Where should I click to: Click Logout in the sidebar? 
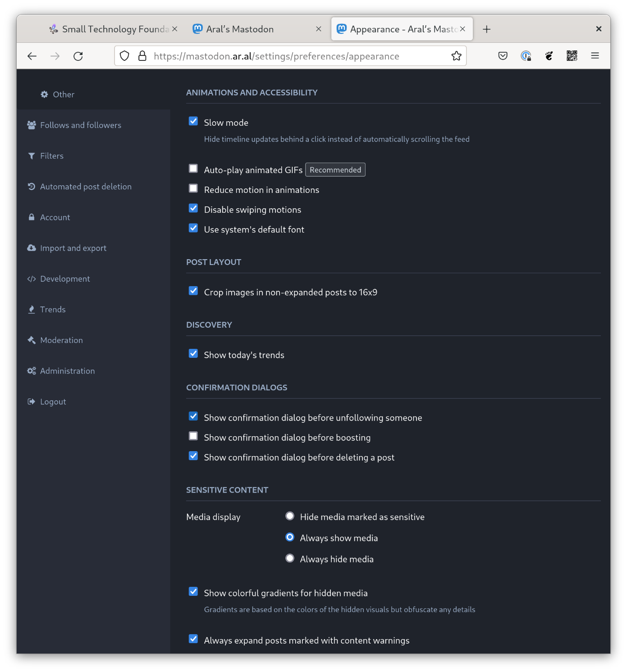pos(53,402)
